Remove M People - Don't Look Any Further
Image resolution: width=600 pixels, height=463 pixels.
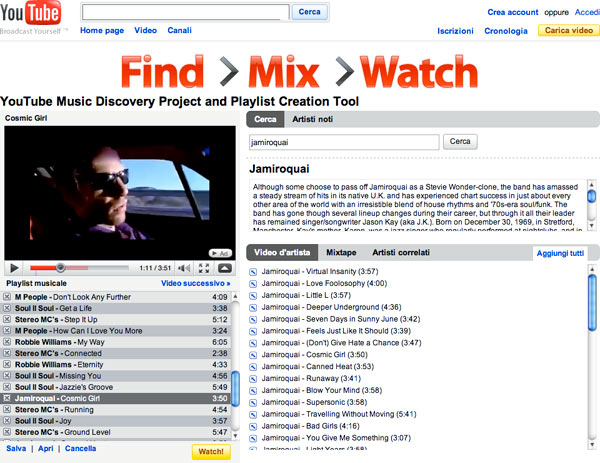pos(7,297)
